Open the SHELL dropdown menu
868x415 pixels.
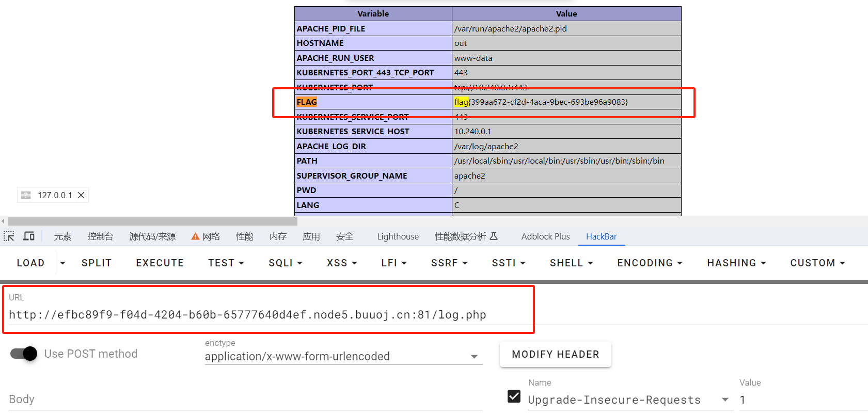pos(571,263)
